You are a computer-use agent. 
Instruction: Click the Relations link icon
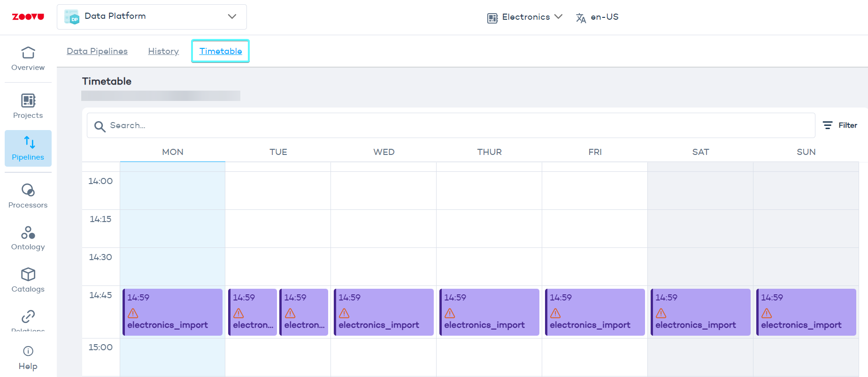[x=28, y=317]
